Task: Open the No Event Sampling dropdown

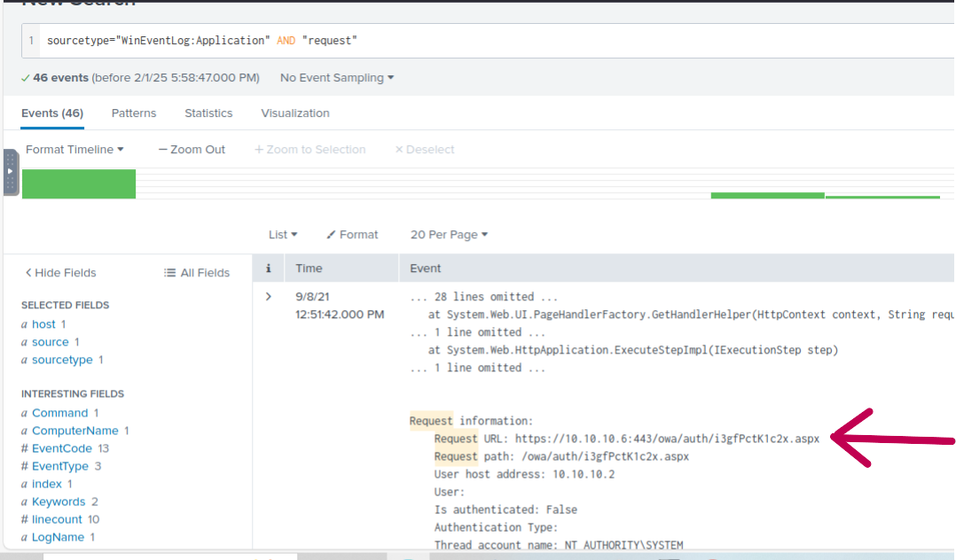Action: 337,78
